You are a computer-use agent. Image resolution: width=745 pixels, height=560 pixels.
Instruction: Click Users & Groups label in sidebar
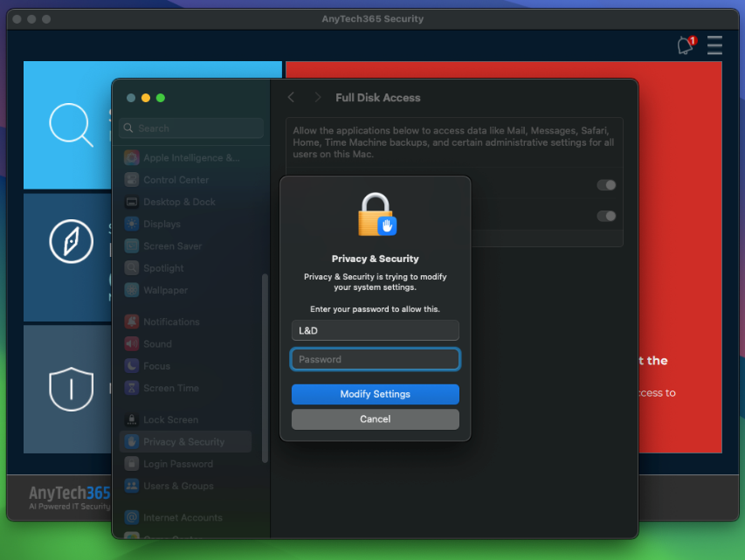pyautogui.click(x=179, y=487)
